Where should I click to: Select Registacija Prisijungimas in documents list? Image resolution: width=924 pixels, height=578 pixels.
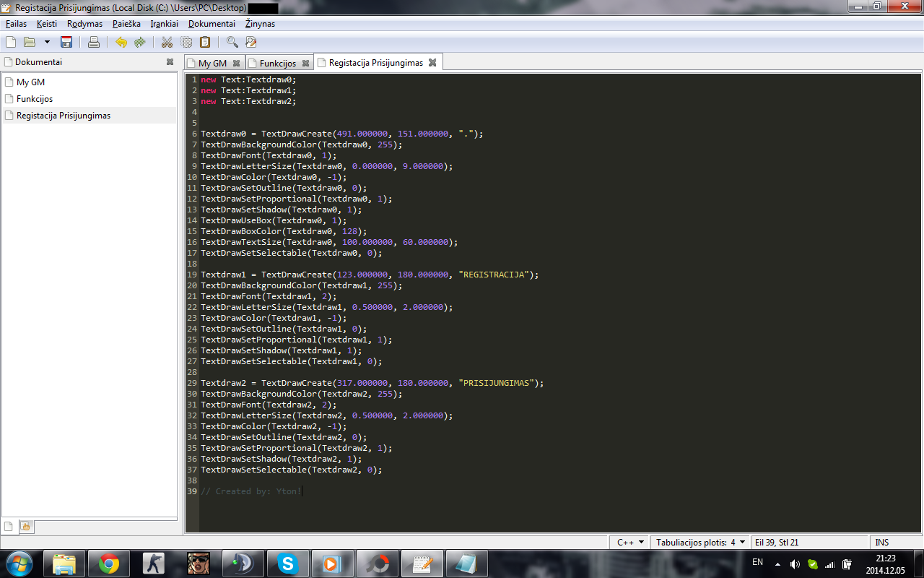click(x=90, y=116)
